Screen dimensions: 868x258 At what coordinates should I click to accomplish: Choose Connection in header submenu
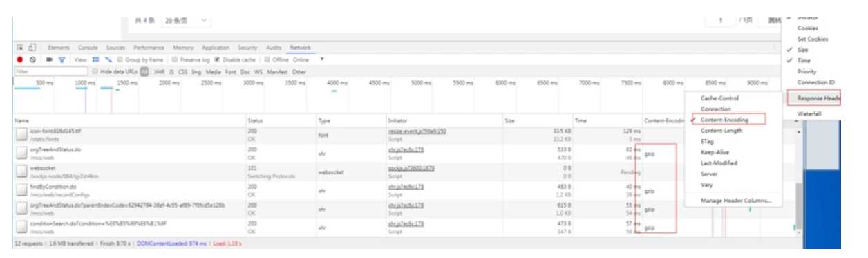tap(715, 109)
